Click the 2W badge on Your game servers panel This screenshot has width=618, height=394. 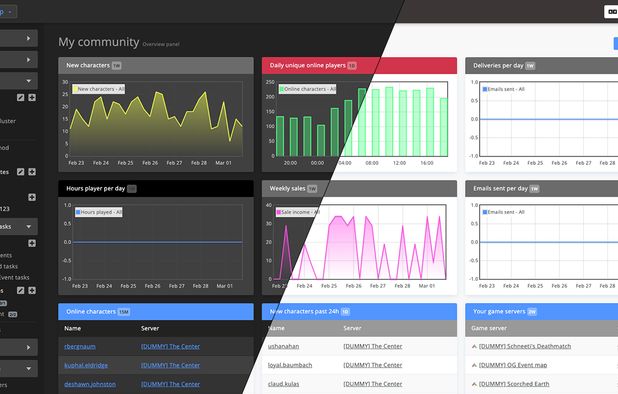click(x=532, y=312)
